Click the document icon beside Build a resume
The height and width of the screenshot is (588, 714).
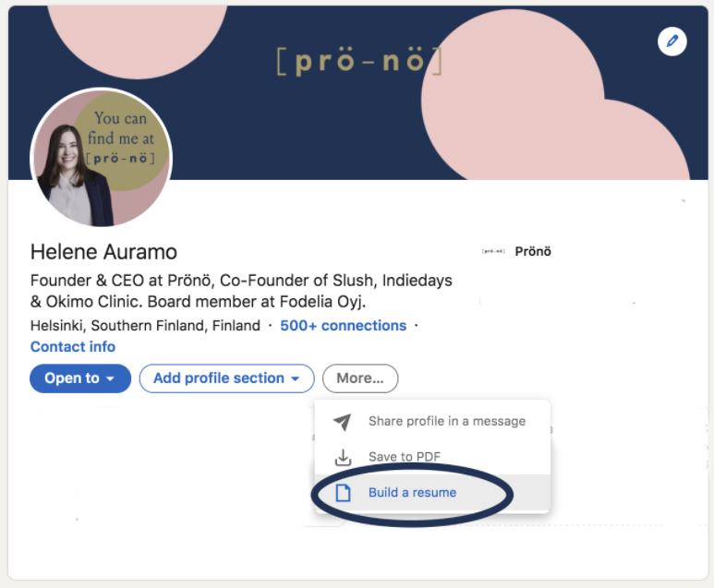coord(343,492)
